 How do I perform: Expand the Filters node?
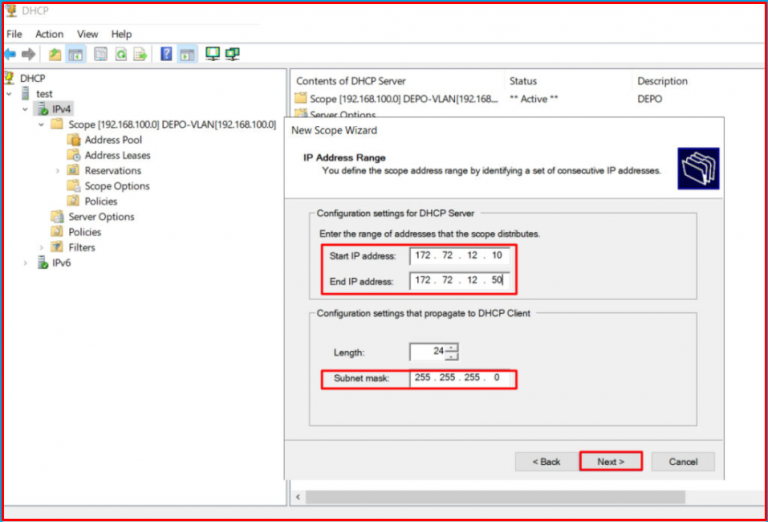tap(41, 247)
